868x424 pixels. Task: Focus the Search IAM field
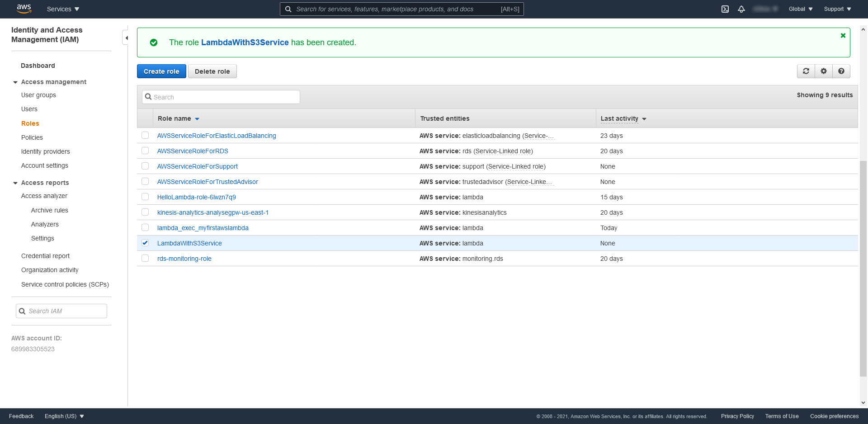point(61,311)
